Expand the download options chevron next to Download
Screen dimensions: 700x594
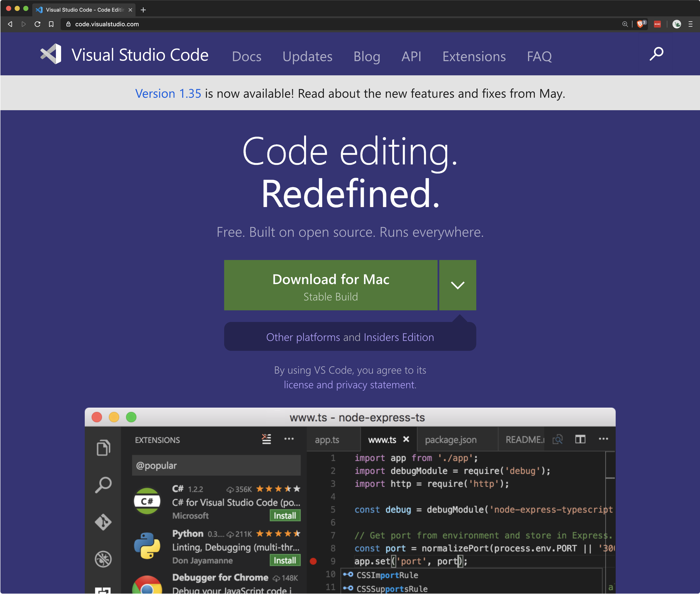pyautogui.click(x=458, y=285)
